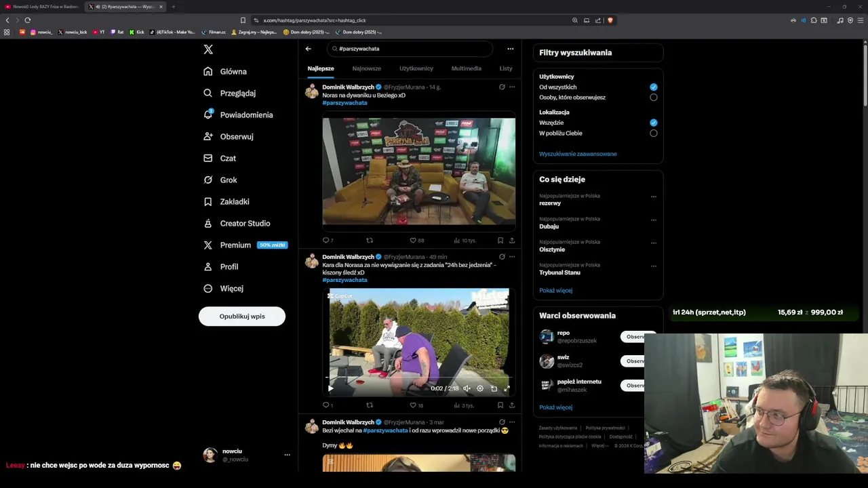Open Przeglądaj in the sidebar
Viewport: 868px width, 488px height.
pyautogui.click(x=229, y=93)
